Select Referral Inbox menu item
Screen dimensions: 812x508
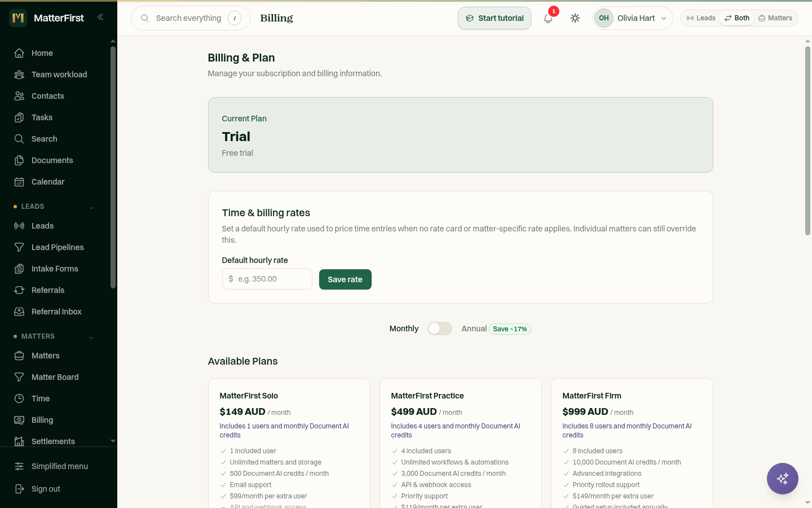pos(54,312)
